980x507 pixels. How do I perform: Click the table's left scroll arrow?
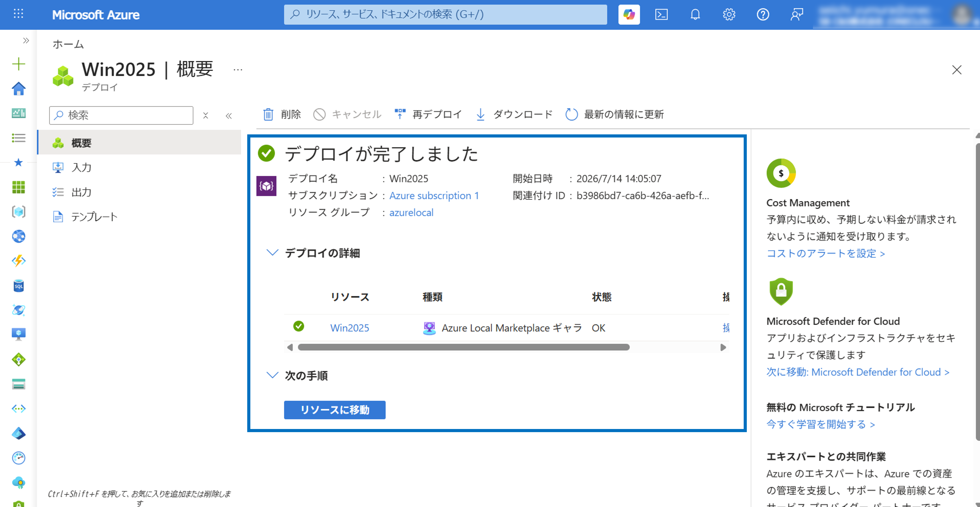290,347
